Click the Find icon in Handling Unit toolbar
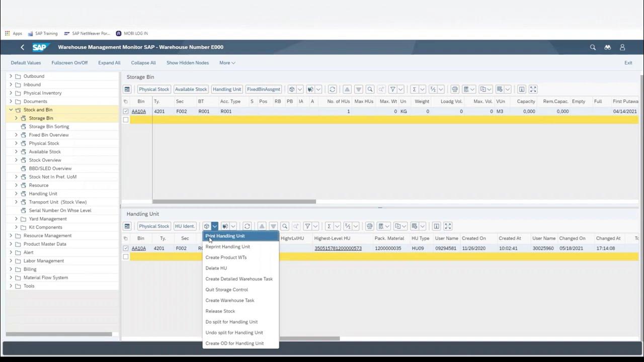Screen dimensions: 644x362 tap(285, 226)
